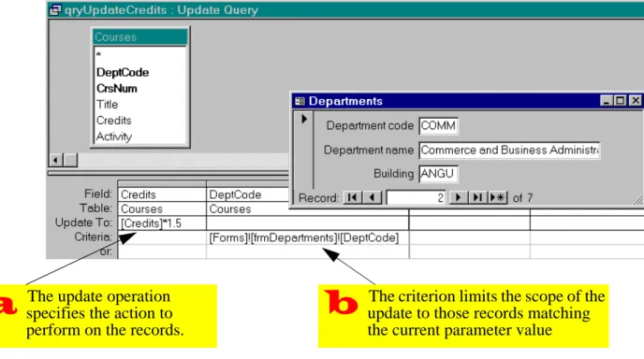
Task: Select Credits in the Courses field list
Action: point(114,121)
